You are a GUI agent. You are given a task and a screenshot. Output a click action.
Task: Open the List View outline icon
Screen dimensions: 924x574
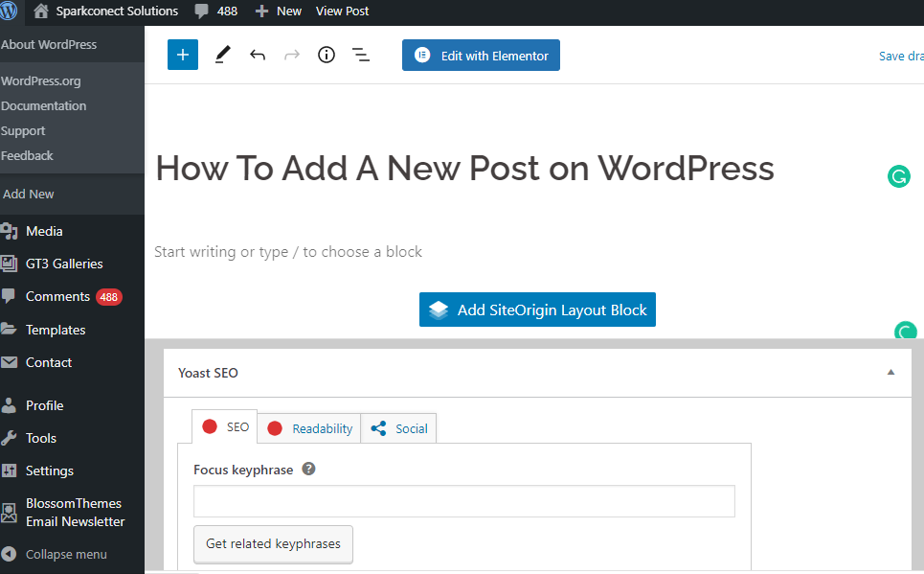click(361, 55)
